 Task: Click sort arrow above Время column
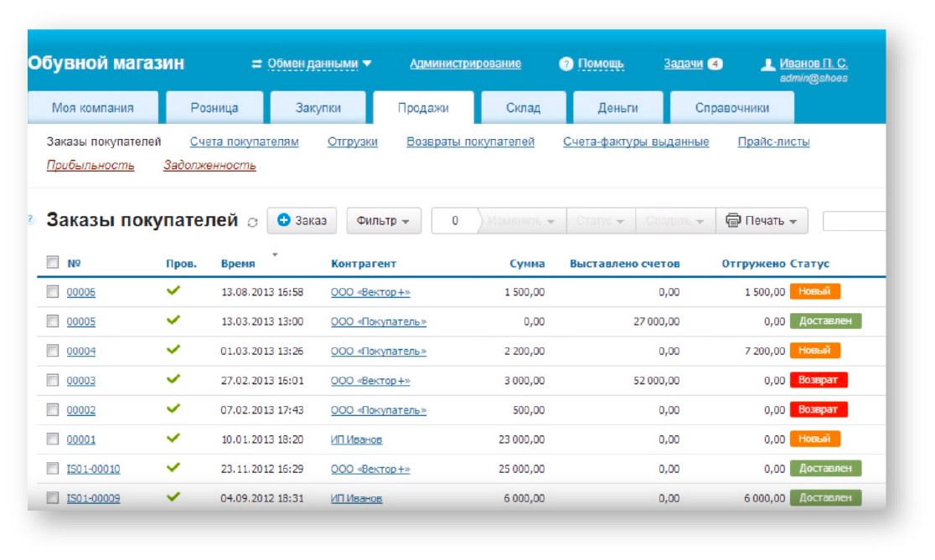click(x=275, y=255)
